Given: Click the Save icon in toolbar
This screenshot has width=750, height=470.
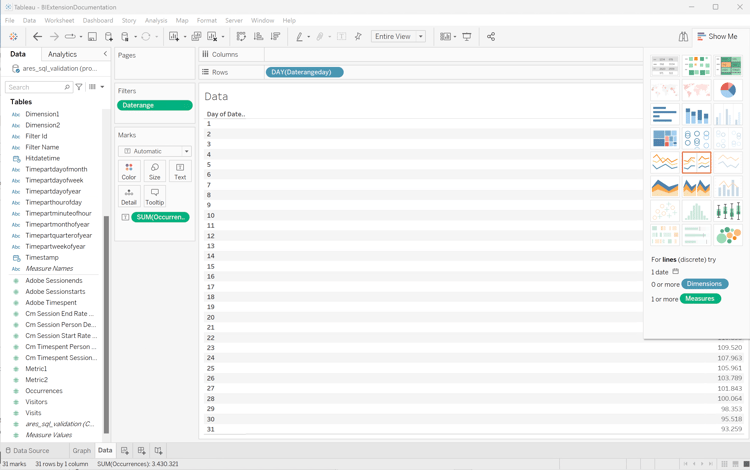Looking at the screenshot, I should 92,37.
